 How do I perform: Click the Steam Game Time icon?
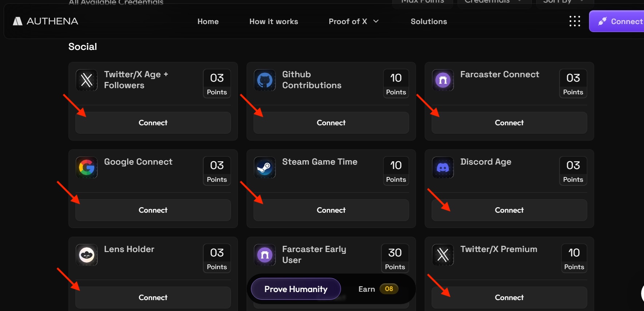pos(265,168)
